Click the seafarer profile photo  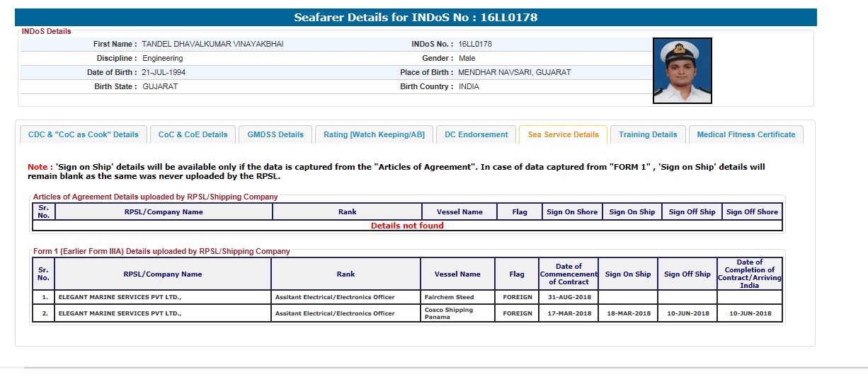[x=682, y=71]
